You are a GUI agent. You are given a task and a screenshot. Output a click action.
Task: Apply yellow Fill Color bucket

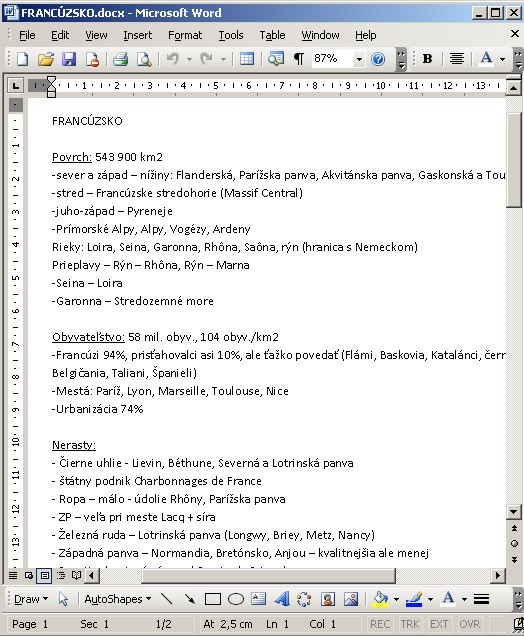point(380,599)
